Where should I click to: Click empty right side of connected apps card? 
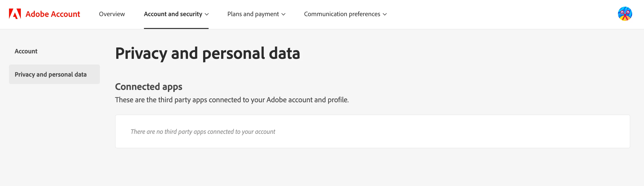(475, 132)
